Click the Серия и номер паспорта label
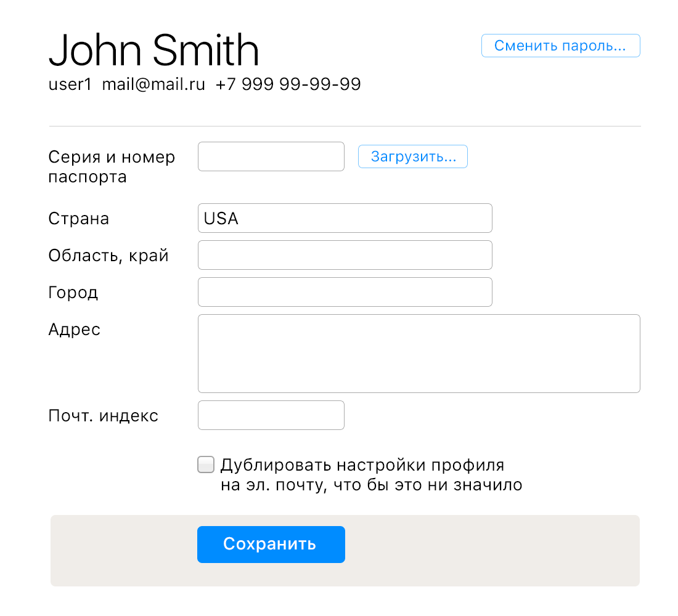 point(112,167)
